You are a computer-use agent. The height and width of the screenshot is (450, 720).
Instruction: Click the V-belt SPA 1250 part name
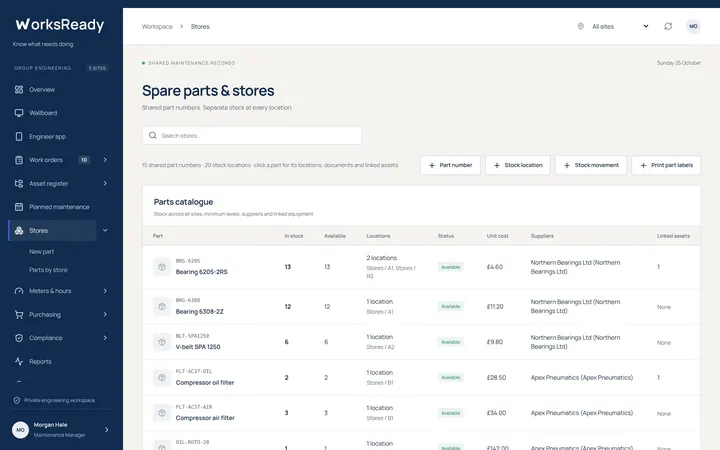click(x=198, y=347)
